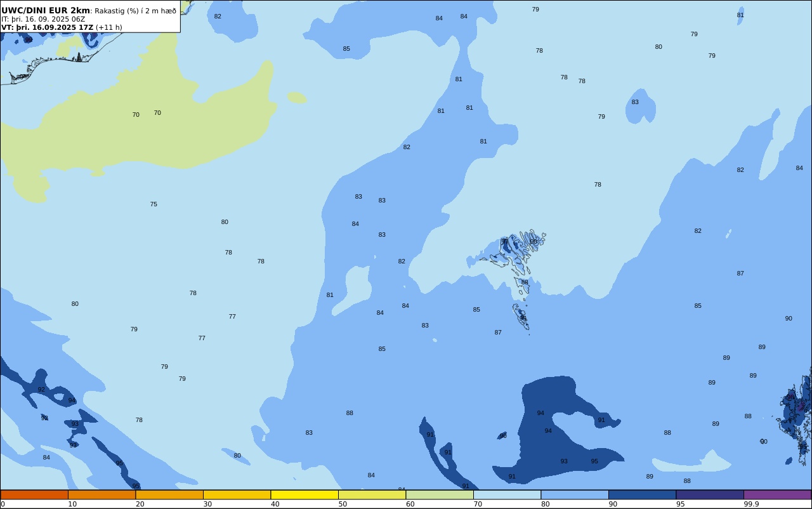Pick the 50–60 pale yellow legend swatch

[x=372, y=494]
